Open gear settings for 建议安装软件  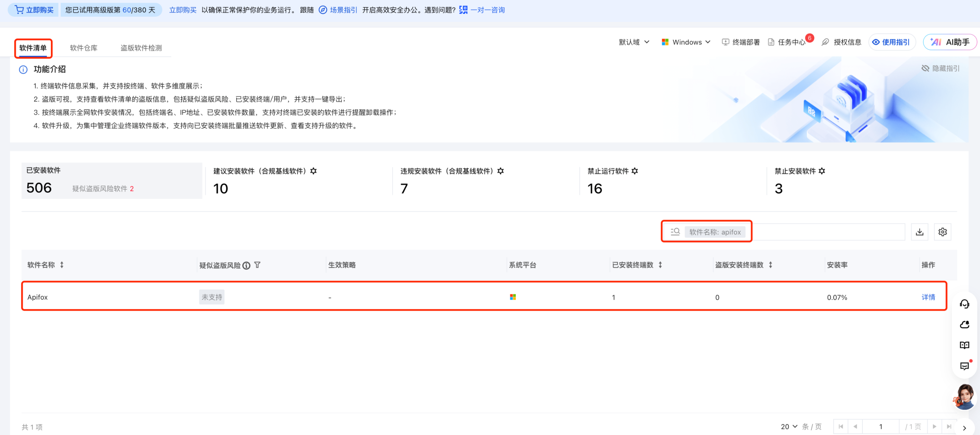[x=313, y=171]
